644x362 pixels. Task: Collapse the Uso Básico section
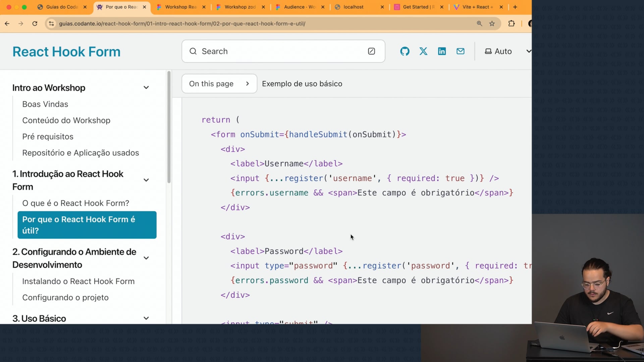(x=146, y=318)
